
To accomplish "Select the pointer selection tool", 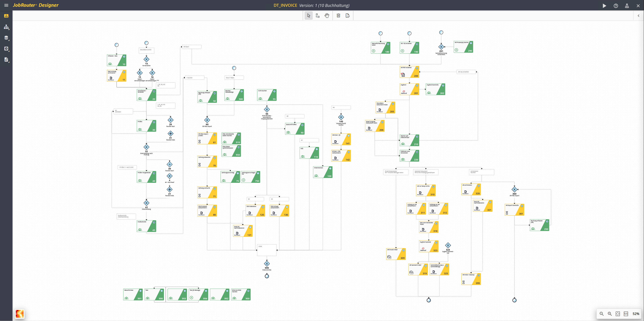I will point(308,16).
